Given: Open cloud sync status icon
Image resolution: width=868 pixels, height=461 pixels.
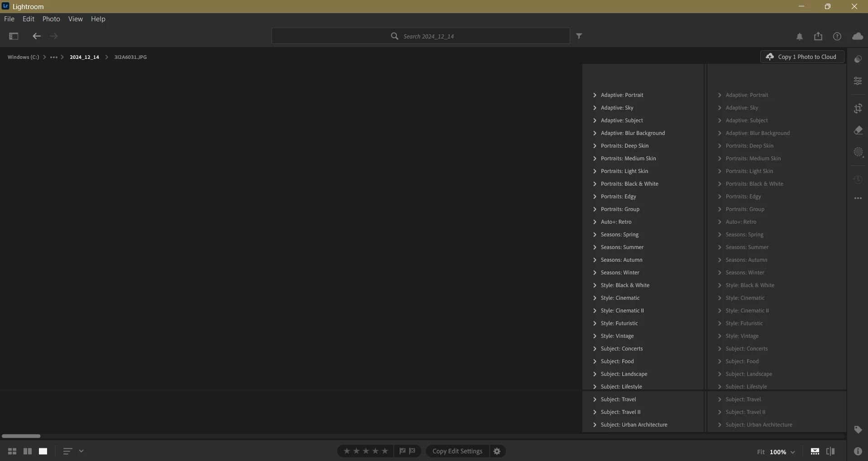Looking at the screenshot, I should tap(858, 36).
